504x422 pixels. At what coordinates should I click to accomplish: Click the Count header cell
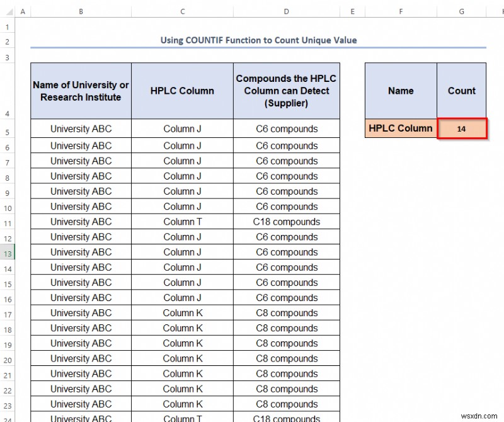tap(462, 91)
